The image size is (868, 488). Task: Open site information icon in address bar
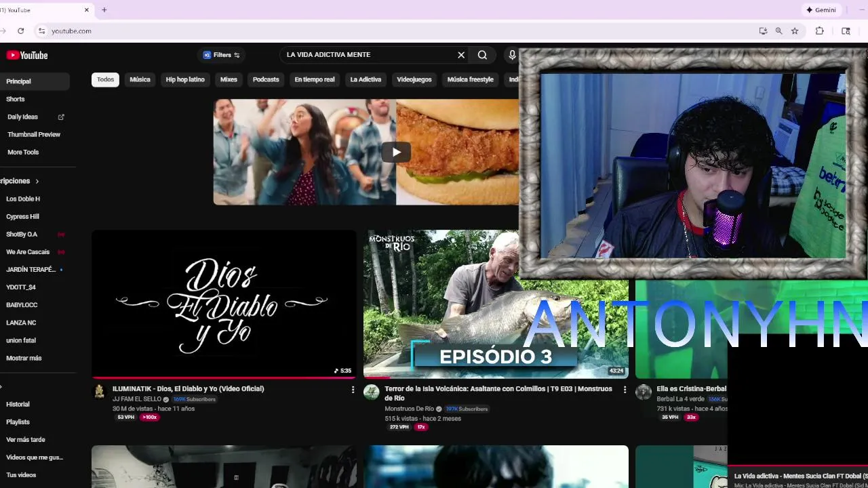click(x=41, y=30)
